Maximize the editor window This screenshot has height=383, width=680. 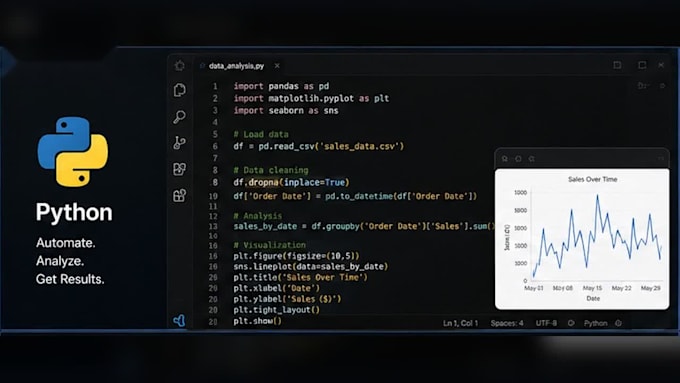(x=642, y=65)
